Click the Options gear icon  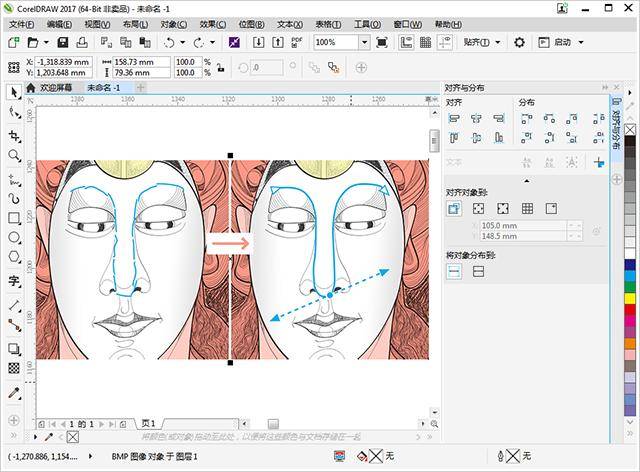(519, 42)
